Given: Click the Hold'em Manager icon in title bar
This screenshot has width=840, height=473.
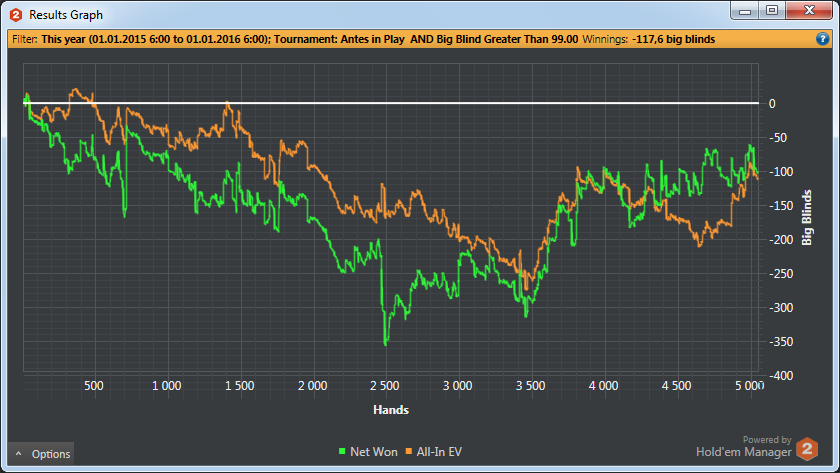Looking at the screenshot, I should pos(15,15).
